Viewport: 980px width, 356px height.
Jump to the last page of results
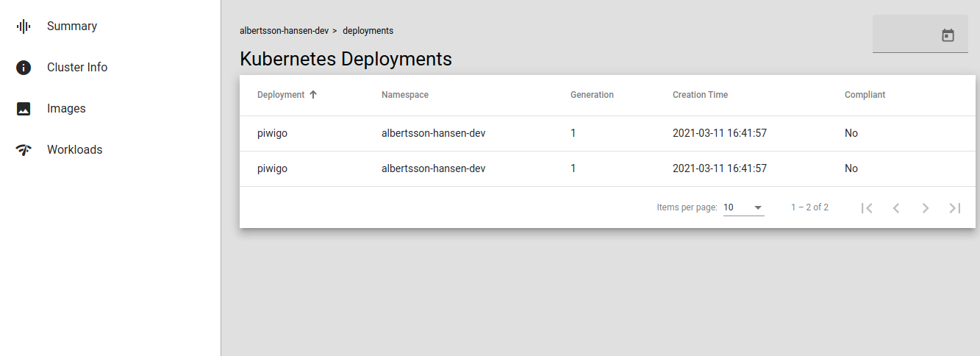pos(955,208)
